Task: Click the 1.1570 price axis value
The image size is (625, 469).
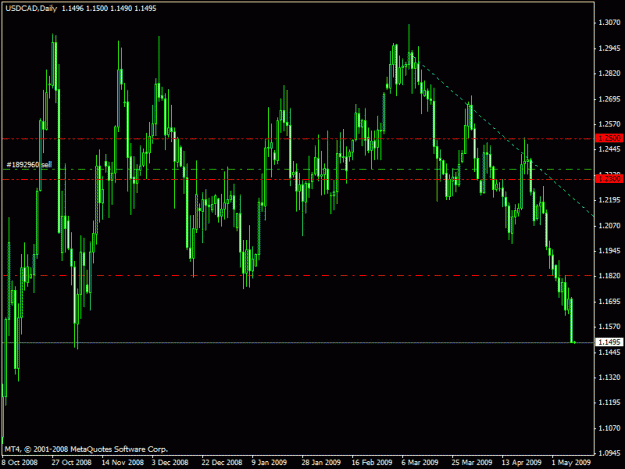Action: click(x=609, y=327)
